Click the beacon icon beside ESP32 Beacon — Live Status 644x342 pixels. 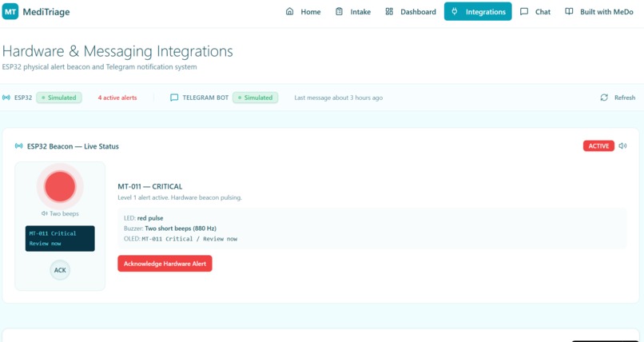[x=19, y=146]
